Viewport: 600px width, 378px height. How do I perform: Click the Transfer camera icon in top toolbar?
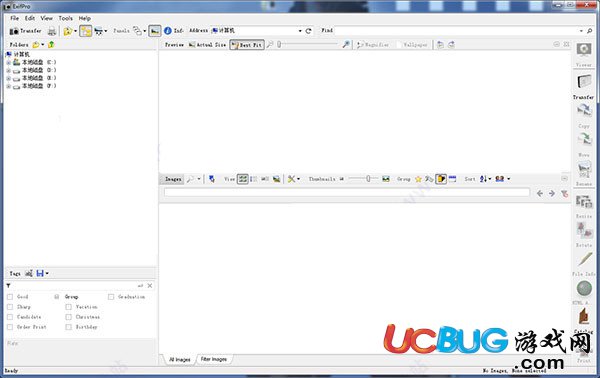point(14,31)
